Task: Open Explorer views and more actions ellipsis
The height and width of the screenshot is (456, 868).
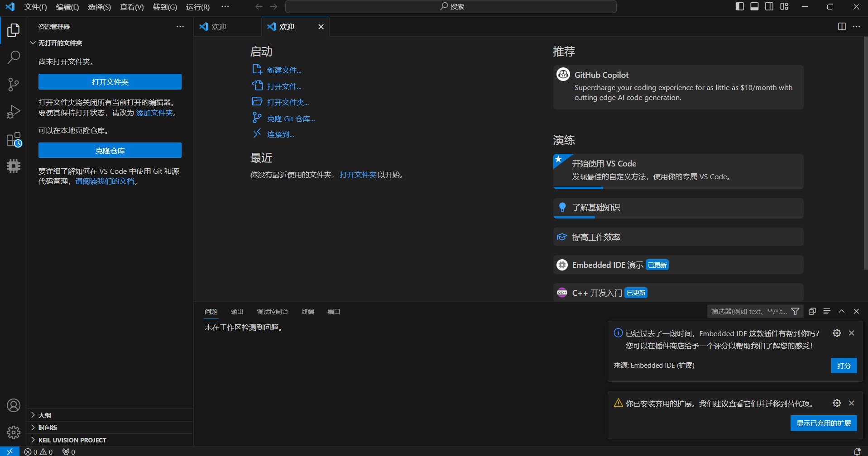Action: coord(180,27)
